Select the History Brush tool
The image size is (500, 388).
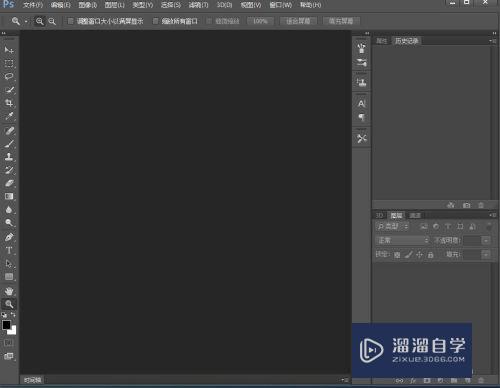[x=9, y=170]
